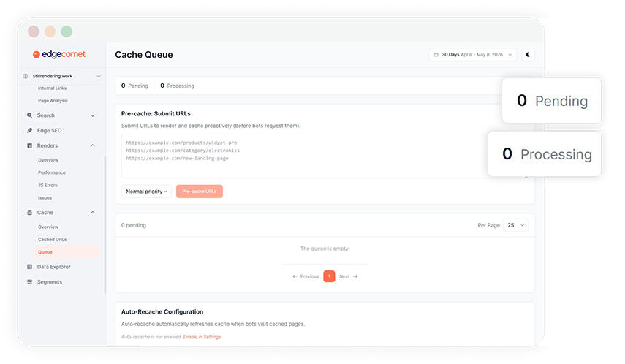Open Internal Links in sidebar
The height and width of the screenshot is (364, 625).
52,88
